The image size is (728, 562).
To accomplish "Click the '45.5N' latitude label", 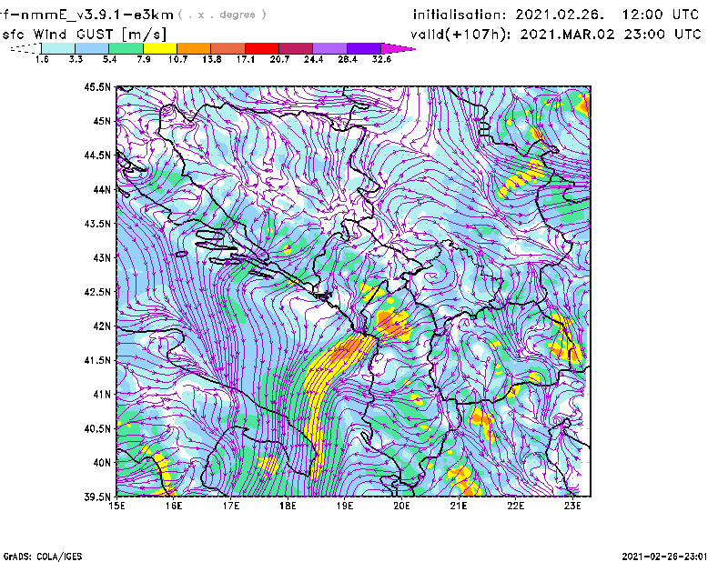I will [97, 86].
